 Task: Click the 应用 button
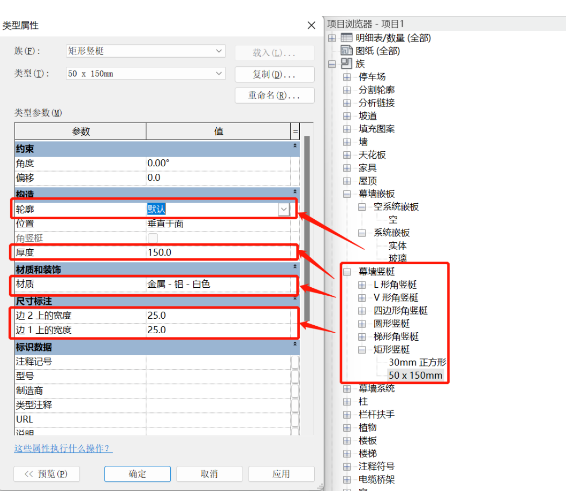pyautogui.click(x=281, y=474)
